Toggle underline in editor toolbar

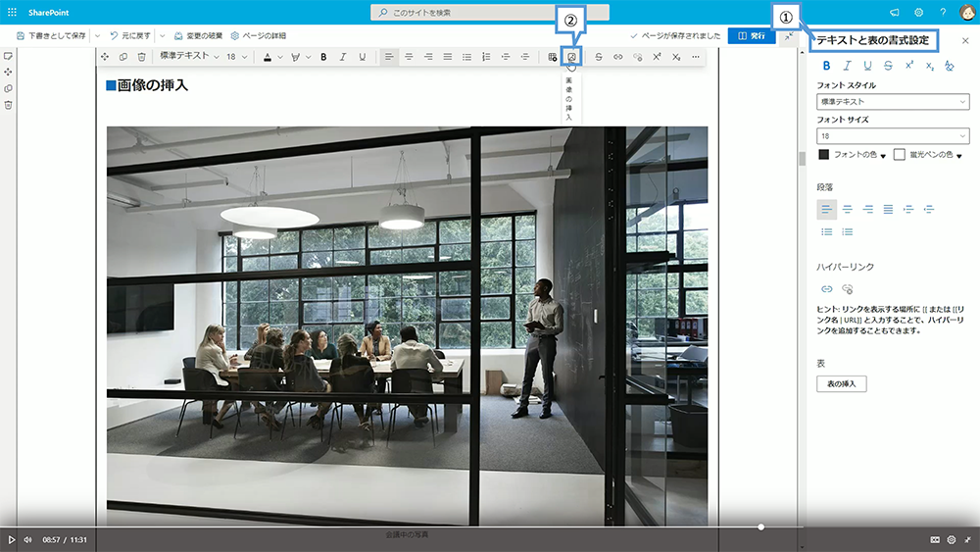pos(362,57)
